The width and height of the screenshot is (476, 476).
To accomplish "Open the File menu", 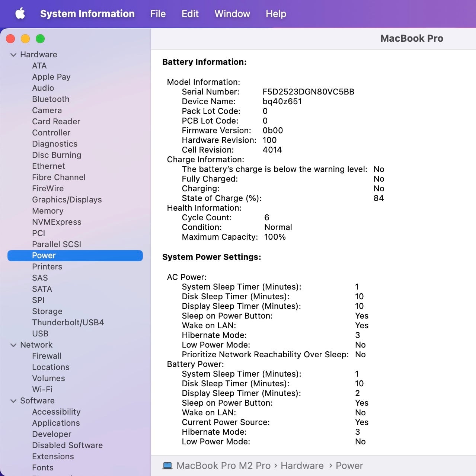I will point(158,14).
